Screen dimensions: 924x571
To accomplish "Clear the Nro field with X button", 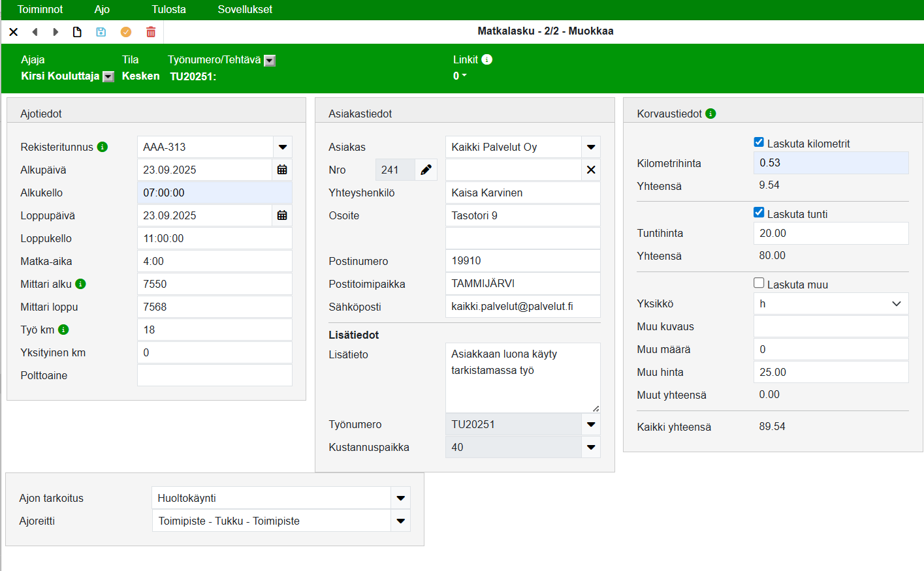I will [x=591, y=170].
